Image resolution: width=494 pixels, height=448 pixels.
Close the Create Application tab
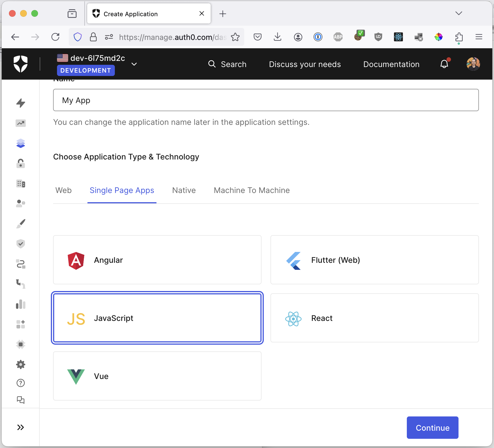point(202,13)
